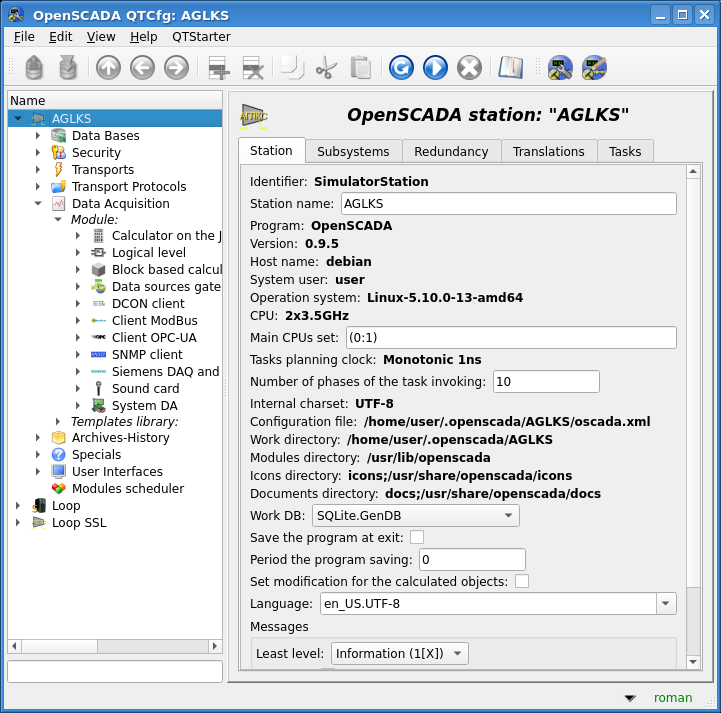This screenshot has height=713, width=721.
Task: Click the tree's horizontal scrollbar right arrow
Action: (x=214, y=646)
